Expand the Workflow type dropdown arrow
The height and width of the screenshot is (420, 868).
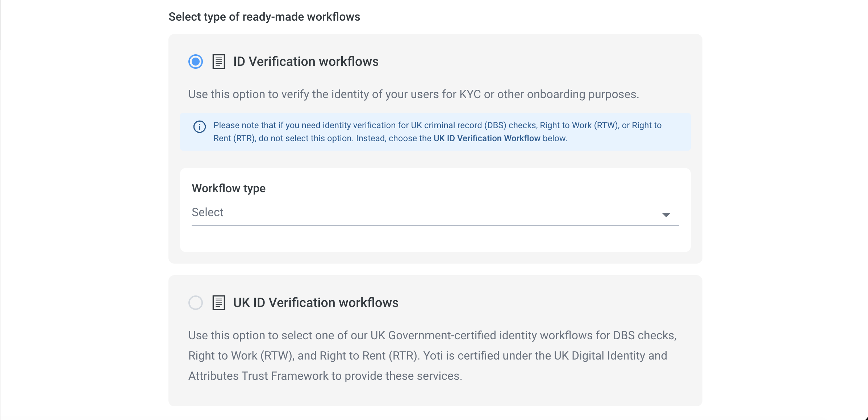(x=666, y=215)
